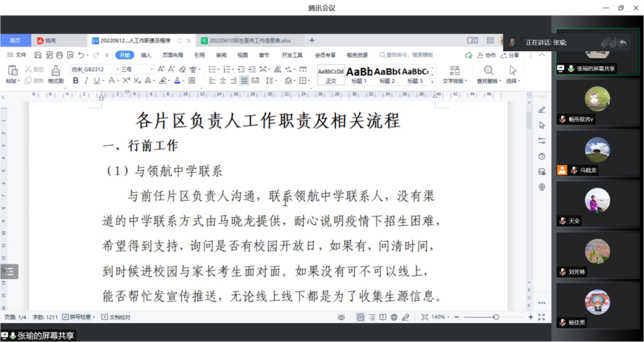Toggle Bold formatting
644x342 pixels.
76,80
